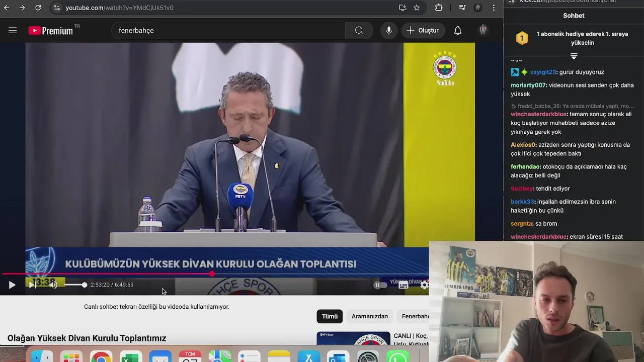The height and width of the screenshot is (362, 644).
Task: Open Google Chrome in the Dock
Action: pyautogui.click(x=101, y=356)
